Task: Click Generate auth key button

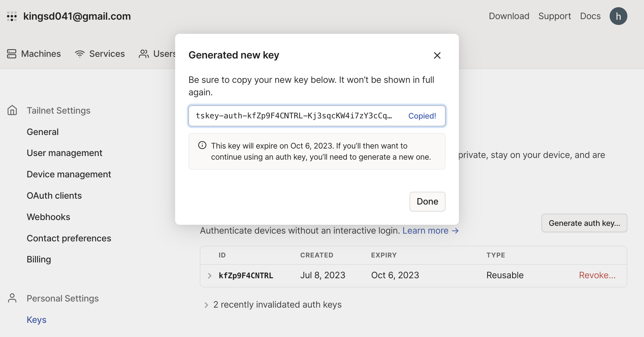Action: click(x=584, y=223)
